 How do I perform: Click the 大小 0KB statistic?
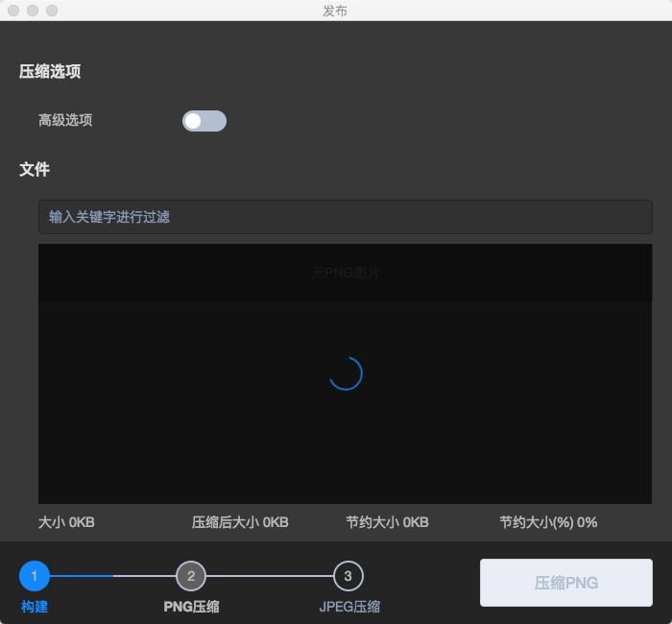66,522
